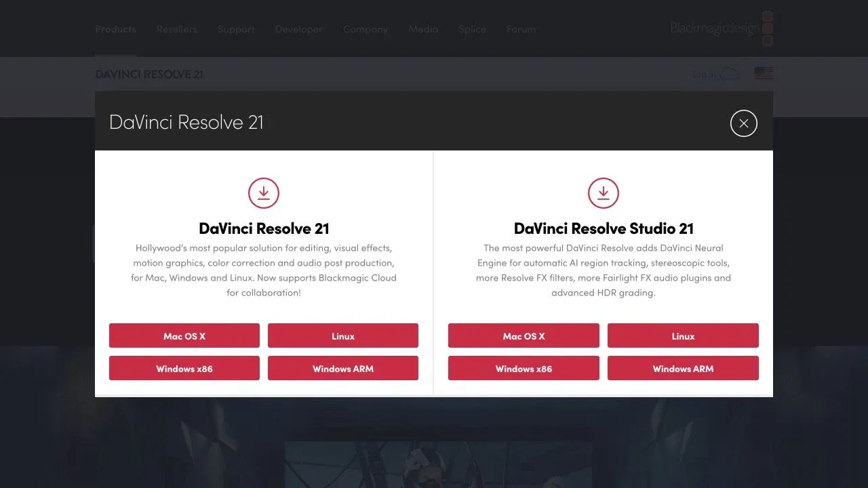868x488 pixels.
Task: Click the DaVinci Resolve 21 heading in the left panel
Action: click(x=264, y=228)
